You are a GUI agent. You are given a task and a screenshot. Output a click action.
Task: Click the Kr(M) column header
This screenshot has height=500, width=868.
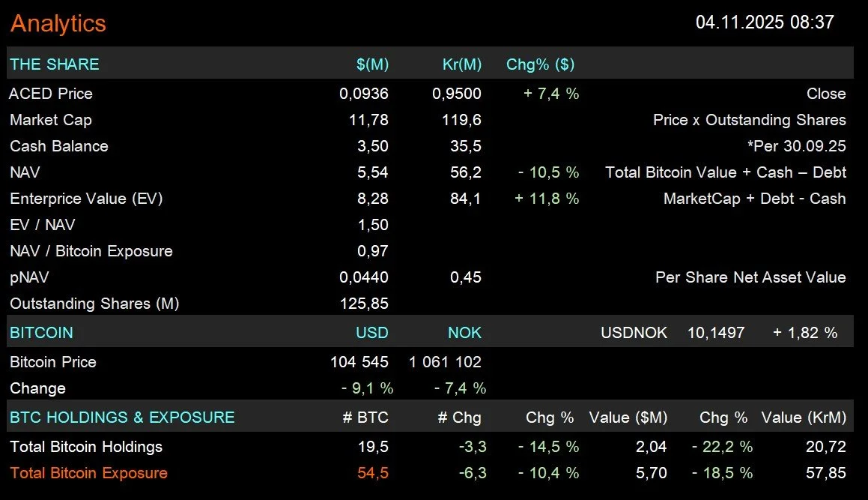click(461, 64)
